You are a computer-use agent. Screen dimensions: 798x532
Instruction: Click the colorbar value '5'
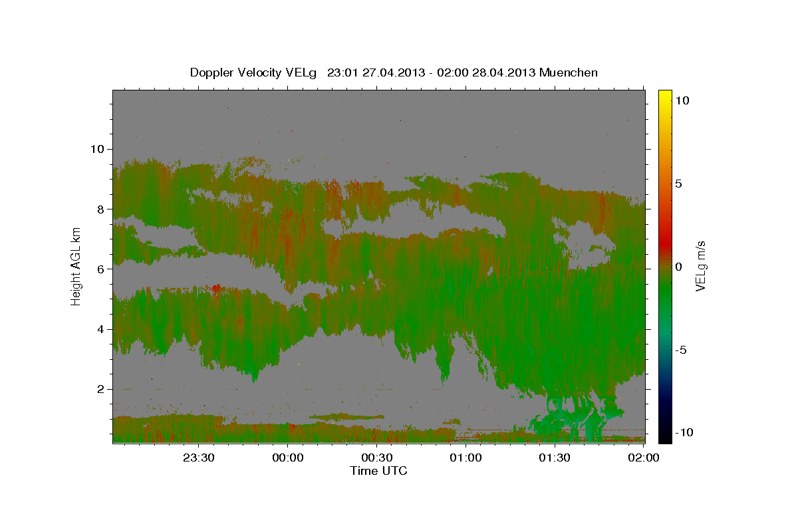click(x=679, y=184)
